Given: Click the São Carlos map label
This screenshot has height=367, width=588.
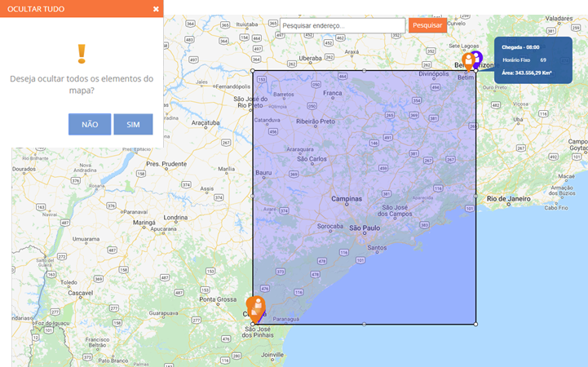Looking at the screenshot, I should pyautogui.click(x=312, y=159).
